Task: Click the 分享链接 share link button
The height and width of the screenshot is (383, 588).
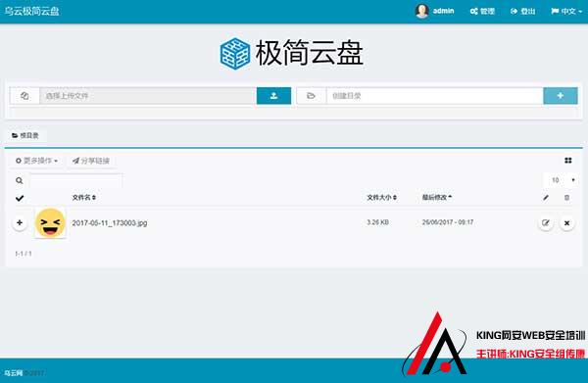Action: pyautogui.click(x=91, y=161)
